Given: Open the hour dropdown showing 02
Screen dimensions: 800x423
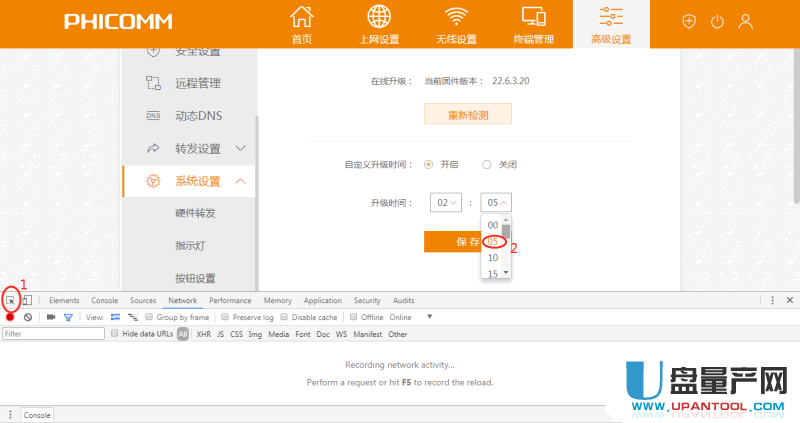Looking at the screenshot, I should pyautogui.click(x=445, y=203).
